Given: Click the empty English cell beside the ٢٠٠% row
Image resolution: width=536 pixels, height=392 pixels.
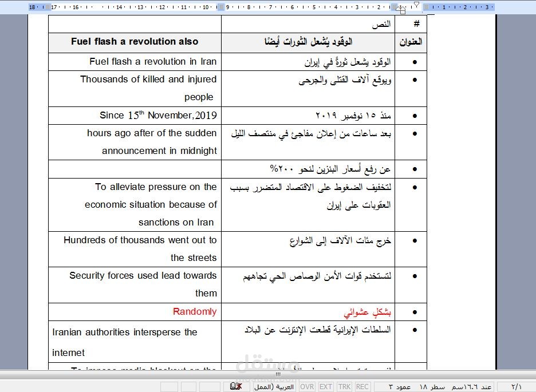Looking at the screenshot, I should click(135, 169).
